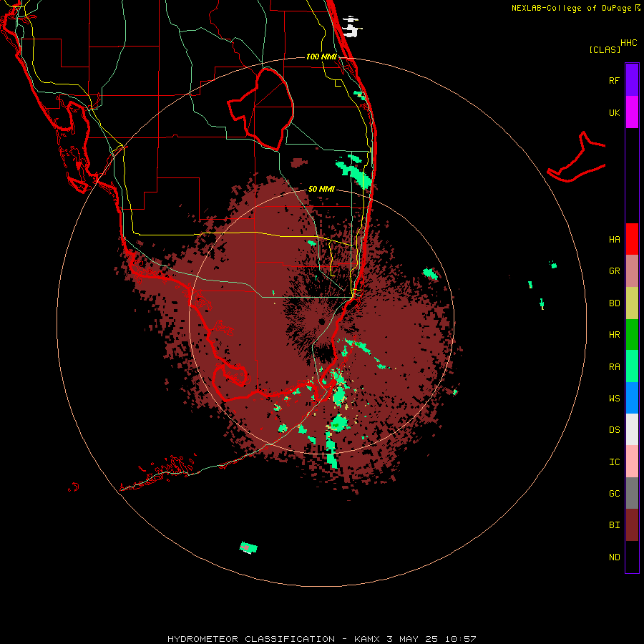The image size is (644, 644).
Task: Click the [CLAS] legend header
Action: tap(605, 49)
